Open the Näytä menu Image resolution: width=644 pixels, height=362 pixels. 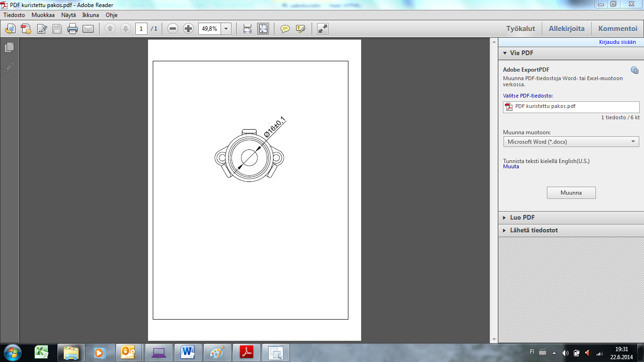68,15
